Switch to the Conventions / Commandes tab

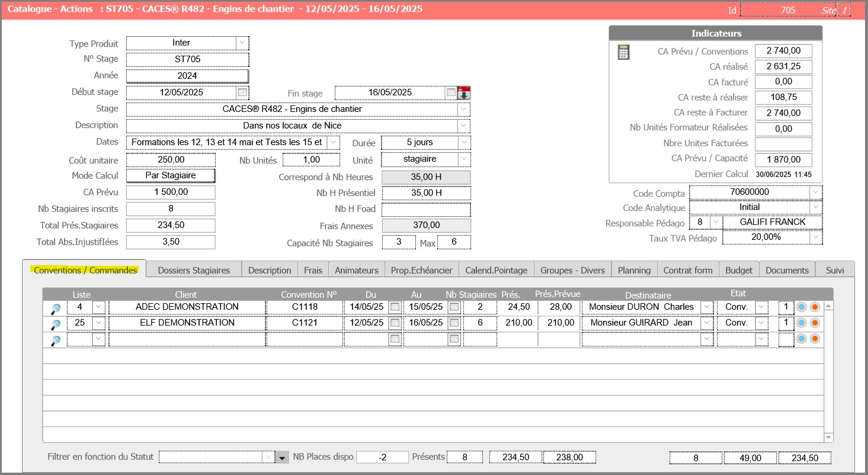click(85, 270)
